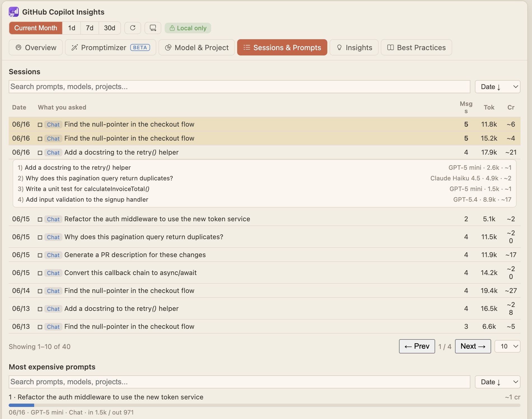Screen dimensions: 532x419
Task: Toggle square box on 06/15 pagination query row
Action: click(x=40, y=237)
